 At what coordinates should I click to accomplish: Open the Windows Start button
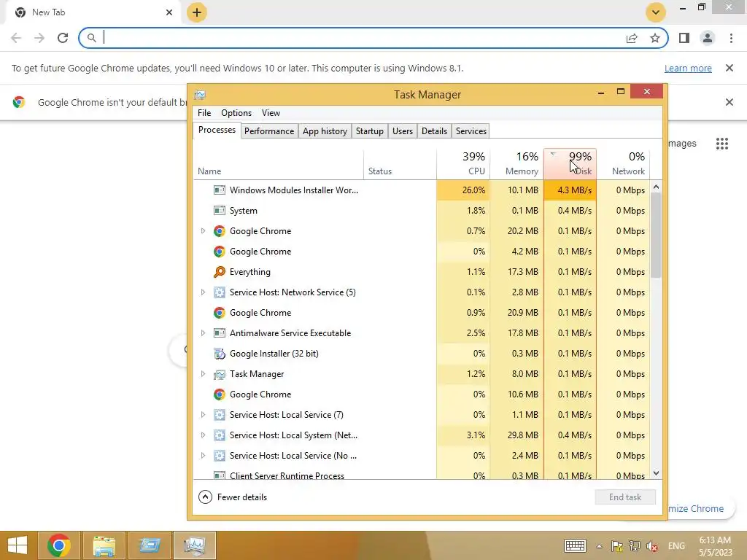click(x=18, y=545)
